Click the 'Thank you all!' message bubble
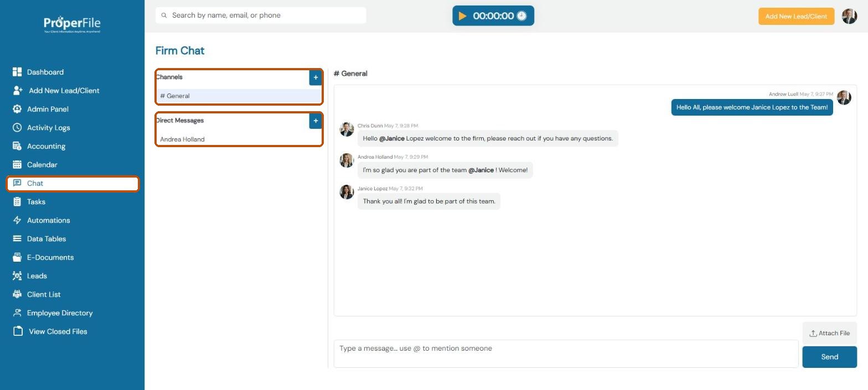The width and height of the screenshot is (868, 390). pyautogui.click(x=429, y=201)
